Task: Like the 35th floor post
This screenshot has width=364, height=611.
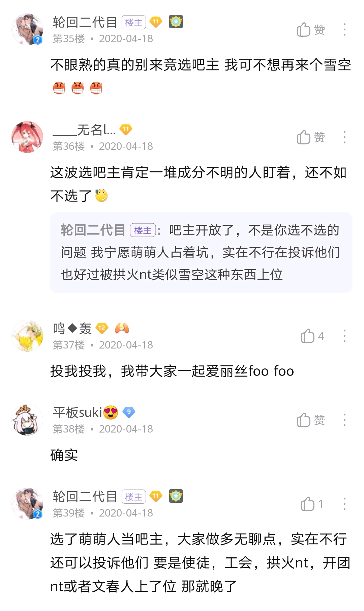Action: pos(310,30)
